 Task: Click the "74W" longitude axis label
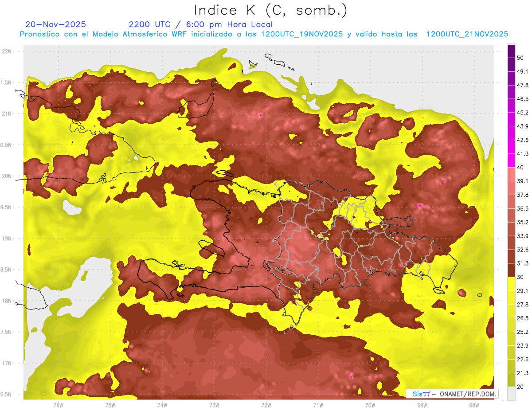pos(162,405)
